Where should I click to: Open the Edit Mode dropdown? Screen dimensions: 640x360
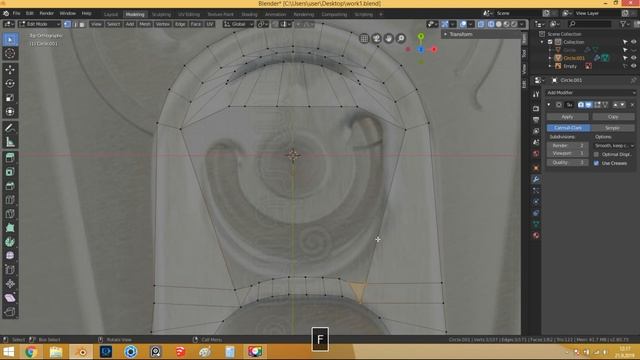40,24
